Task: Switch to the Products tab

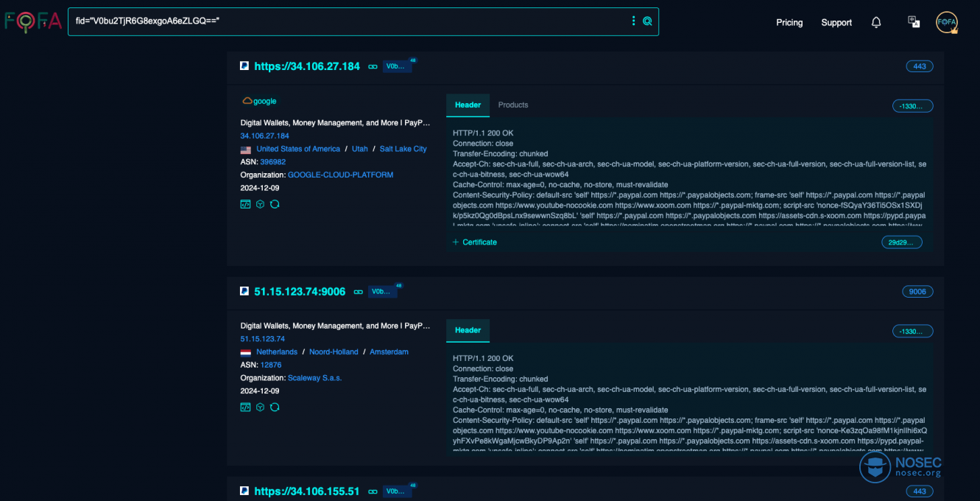Action: [513, 105]
